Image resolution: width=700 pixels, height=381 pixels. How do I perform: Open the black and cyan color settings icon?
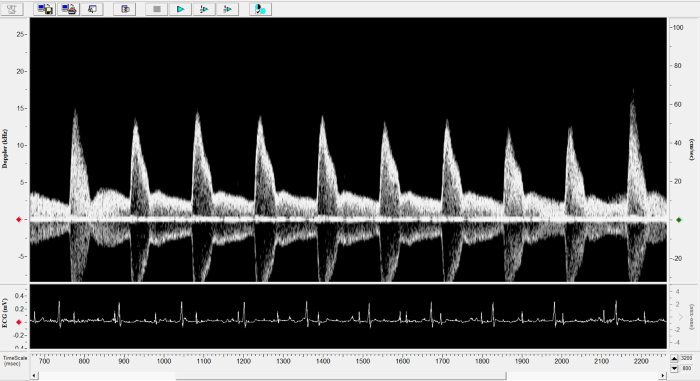[x=260, y=9]
